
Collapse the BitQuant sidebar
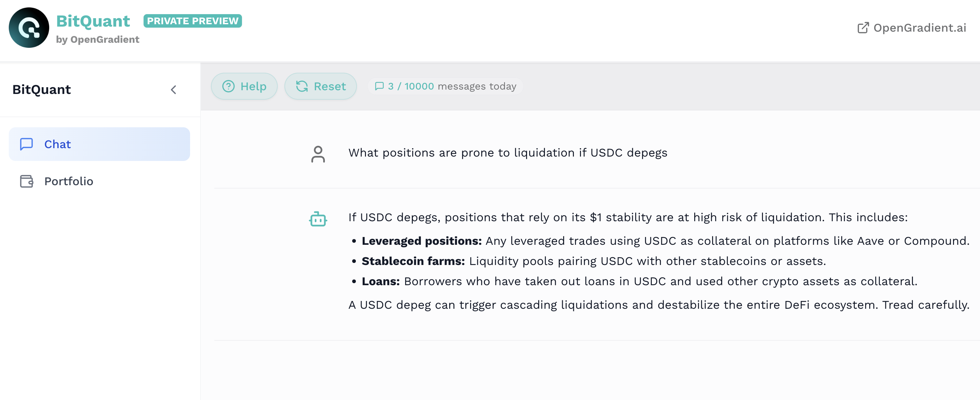coord(174,90)
